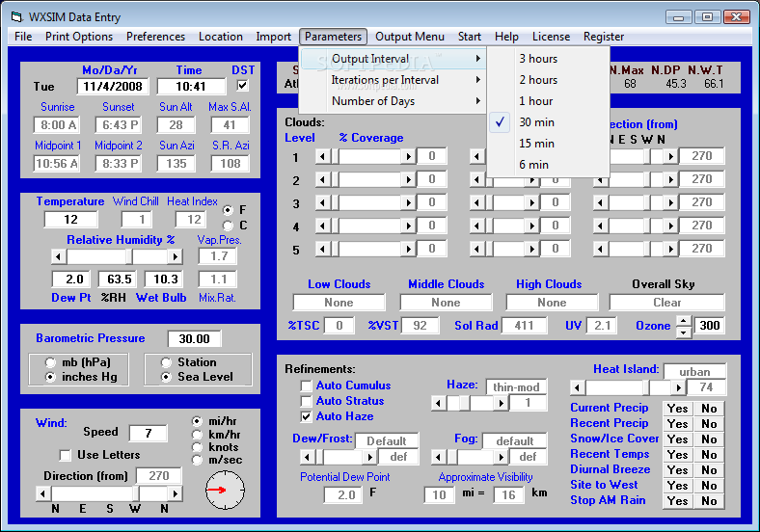Decrease Ozone with the down stepper
Screen dimensions: 760x532
tap(684, 332)
